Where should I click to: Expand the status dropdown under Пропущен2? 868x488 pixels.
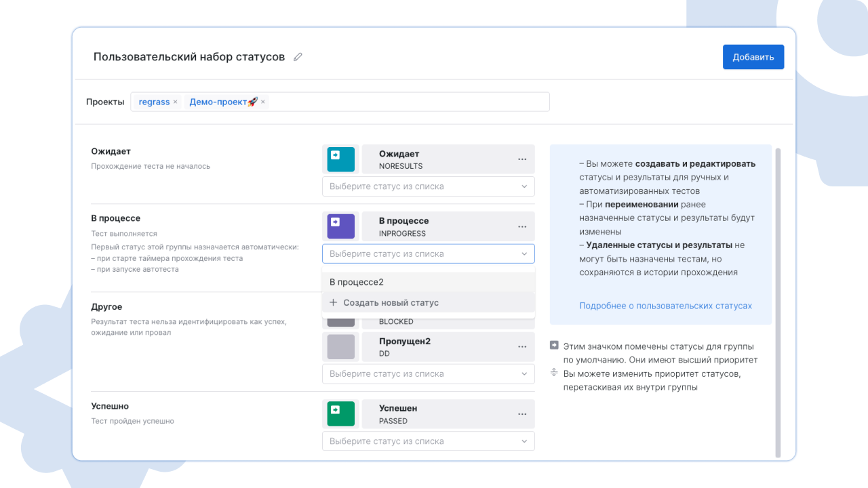click(428, 373)
